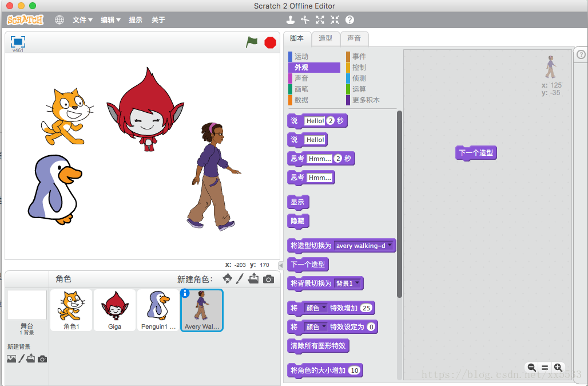
Task: Switch stage to full screen mode
Action: click(x=18, y=42)
